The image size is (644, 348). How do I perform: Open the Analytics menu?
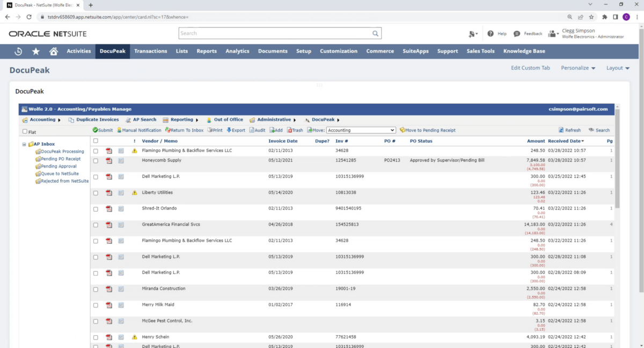[x=237, y=52]
